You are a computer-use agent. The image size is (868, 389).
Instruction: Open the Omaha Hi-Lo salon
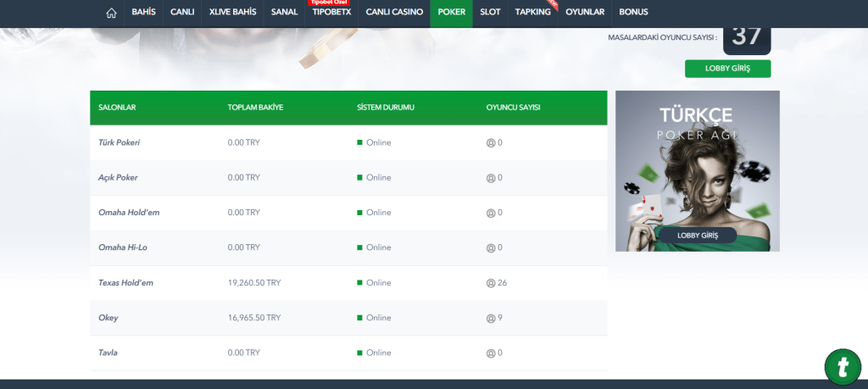click(x=124, y=247)
